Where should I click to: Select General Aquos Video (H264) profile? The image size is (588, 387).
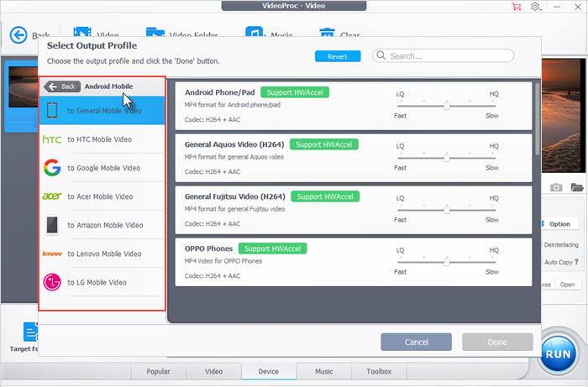(x=354, y=158)
